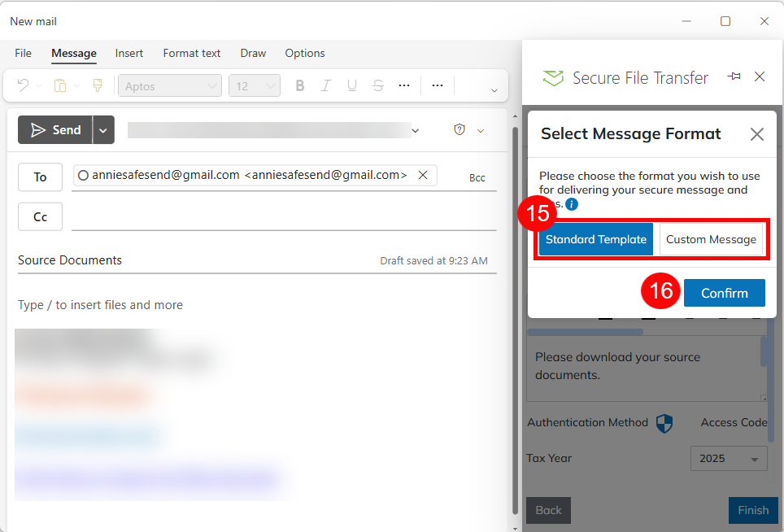This screenshot has height=532, width=784.
Task: Open the font size 12 dropdown
Action: pyautogui.click(x=255, y=85)
